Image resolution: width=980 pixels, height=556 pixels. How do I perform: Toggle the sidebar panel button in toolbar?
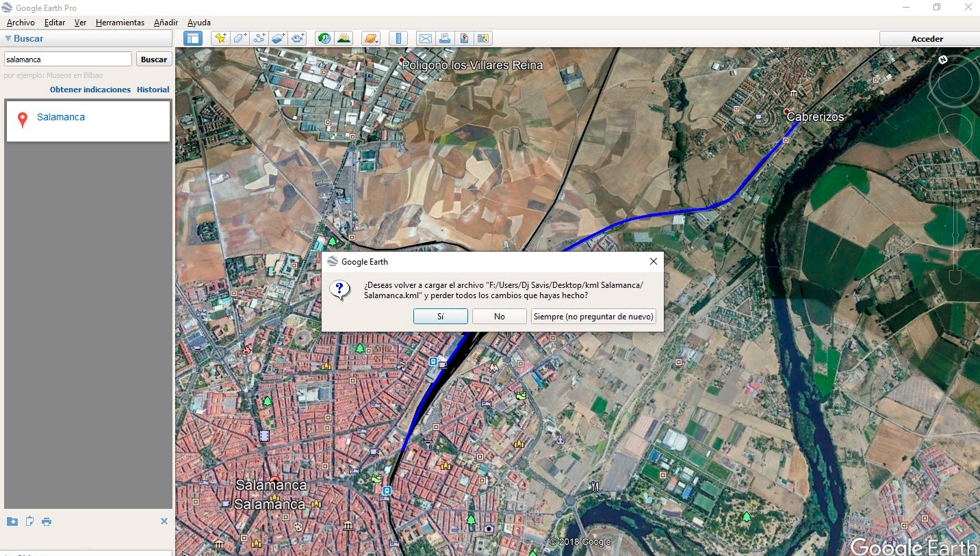(193, 38)
